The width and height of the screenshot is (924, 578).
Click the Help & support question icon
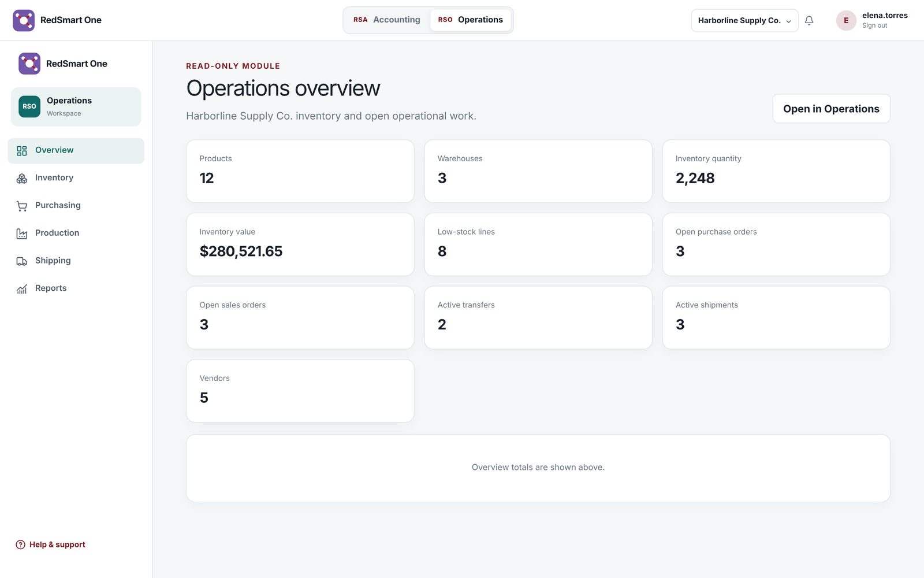tap(20, 544)
